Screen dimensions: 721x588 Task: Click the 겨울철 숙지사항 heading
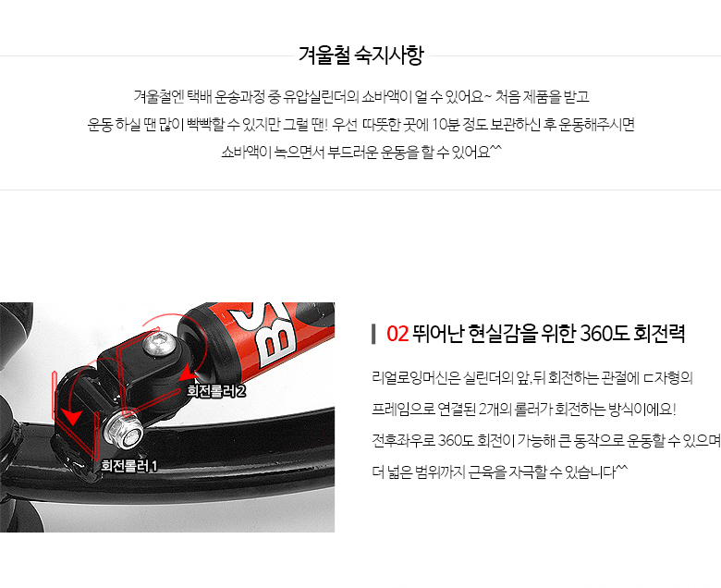tap(360, 55)
